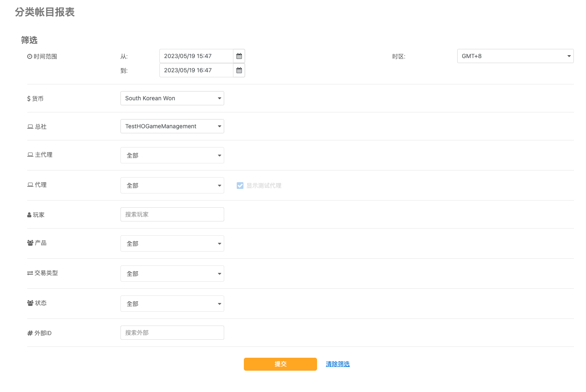Click the user icon beside 玩家

coord(29,215)
